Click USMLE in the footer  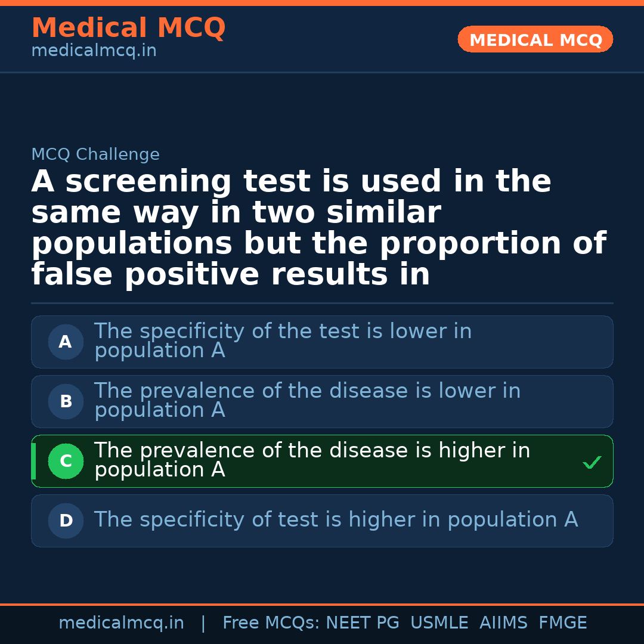(439, 623)
